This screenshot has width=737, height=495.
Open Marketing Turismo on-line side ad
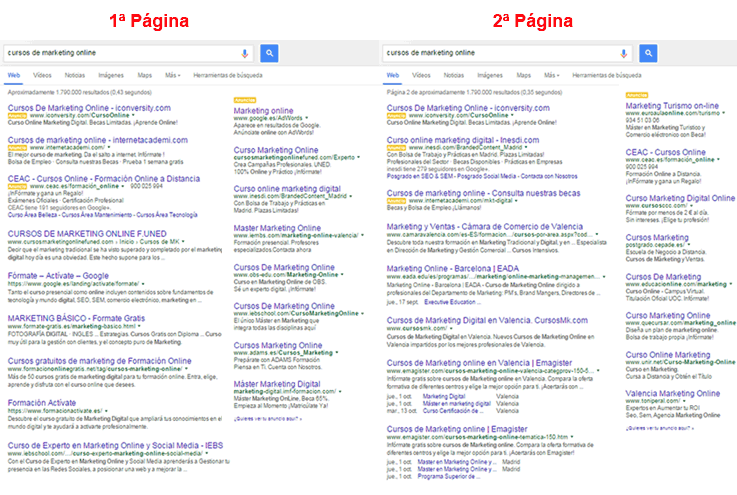[672, 106]
